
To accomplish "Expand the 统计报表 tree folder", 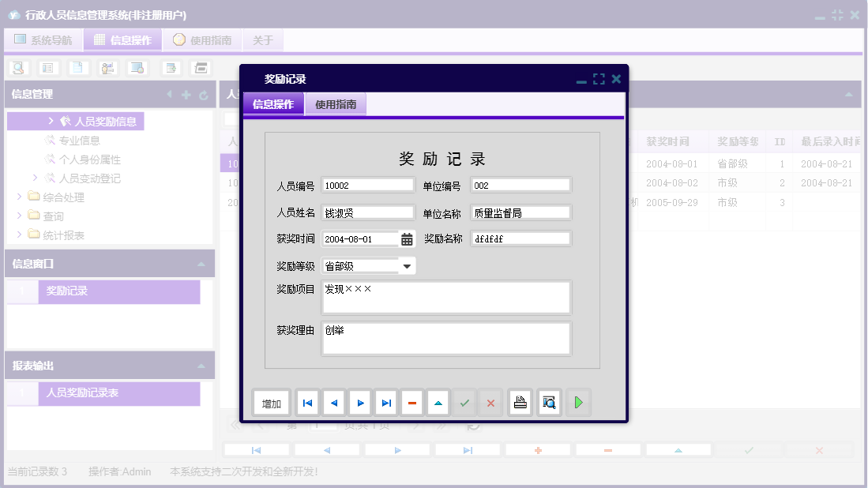I will pyautogui.click(x=45, y=235).
